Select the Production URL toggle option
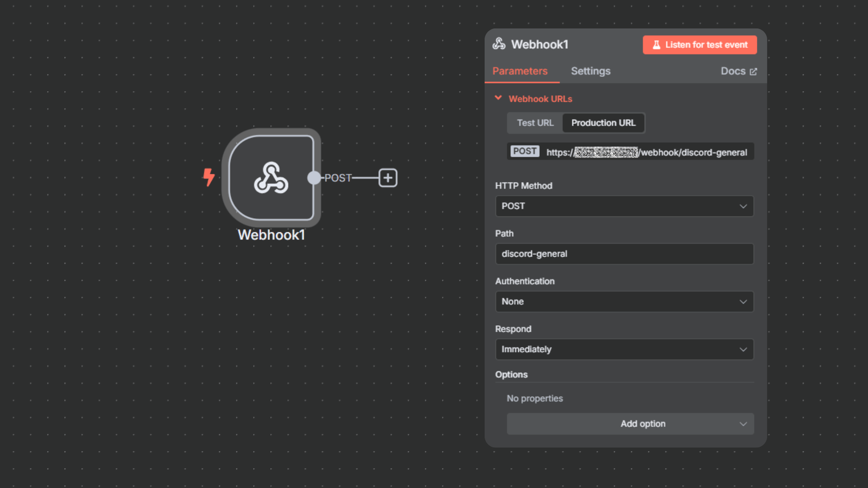The width and height of the screenshot is (868, 488). click(603, 123)
